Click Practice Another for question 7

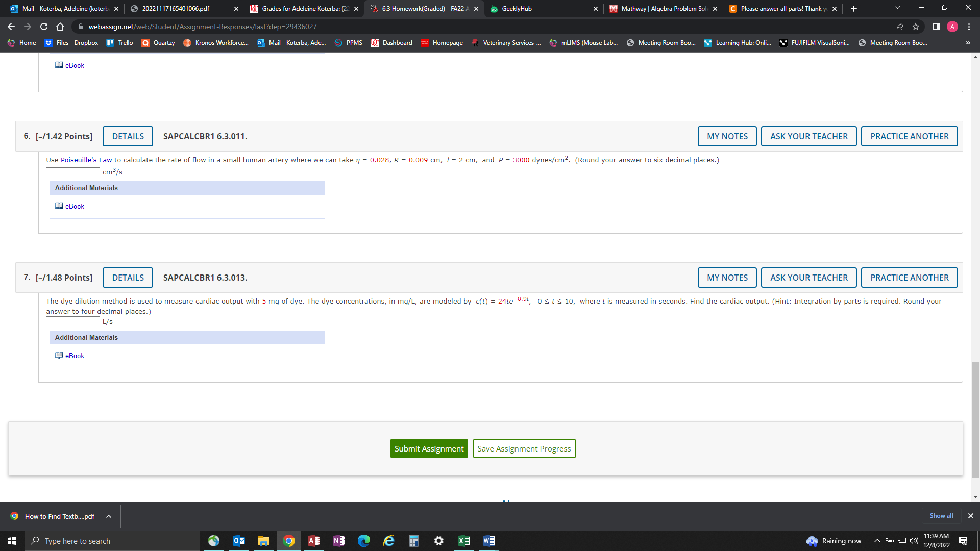[x=909, y=278]
